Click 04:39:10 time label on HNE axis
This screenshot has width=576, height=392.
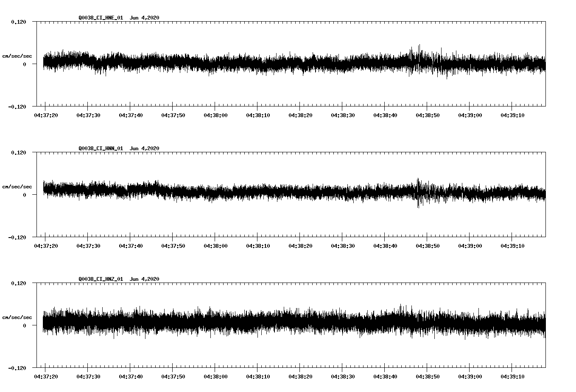(x=512, y=115)
